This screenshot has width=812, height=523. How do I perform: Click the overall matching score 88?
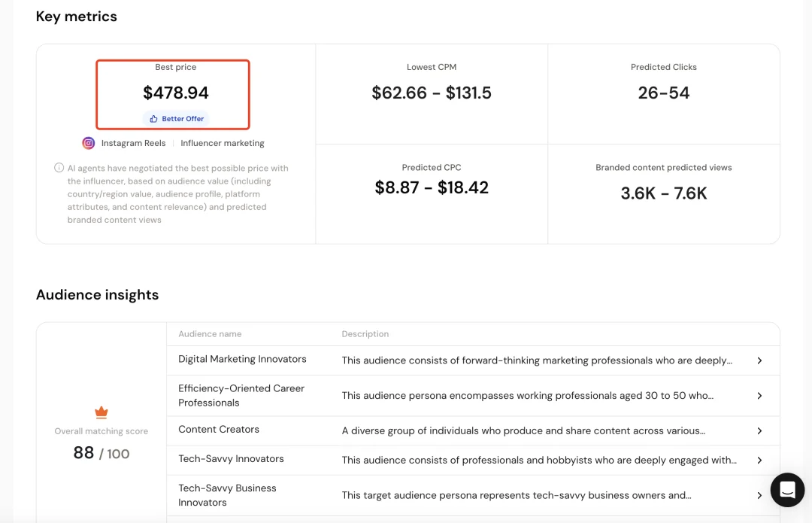click(x=84, y=453)
